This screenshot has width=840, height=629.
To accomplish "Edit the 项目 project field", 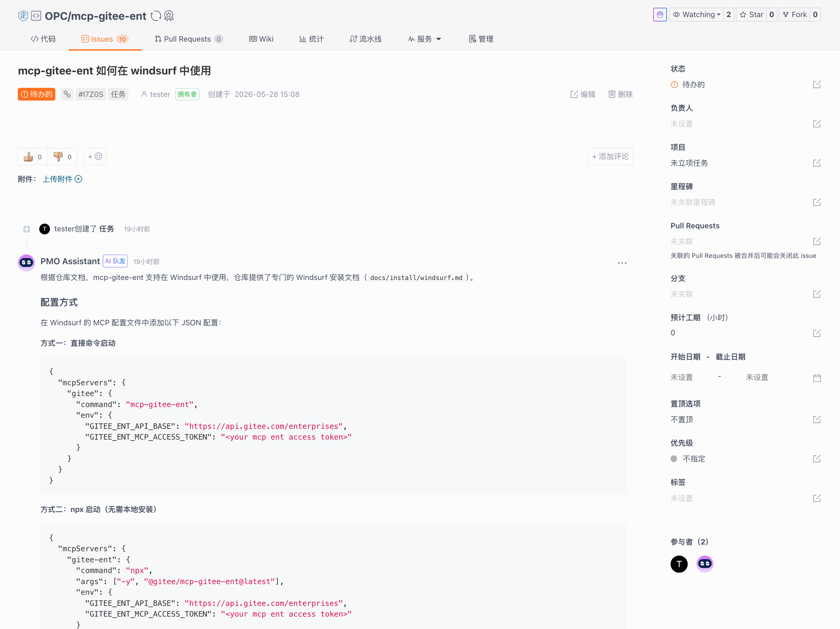I will [817, 163].
